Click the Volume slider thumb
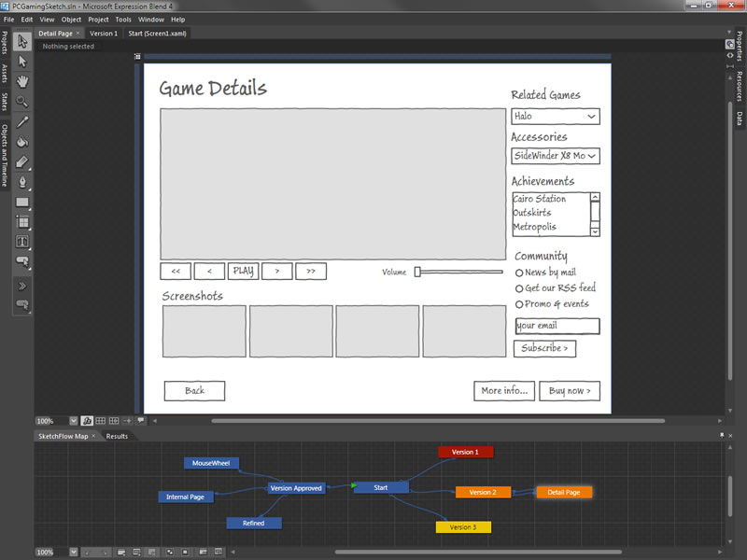Screen dimensions: 747x560 coord(417,272)
